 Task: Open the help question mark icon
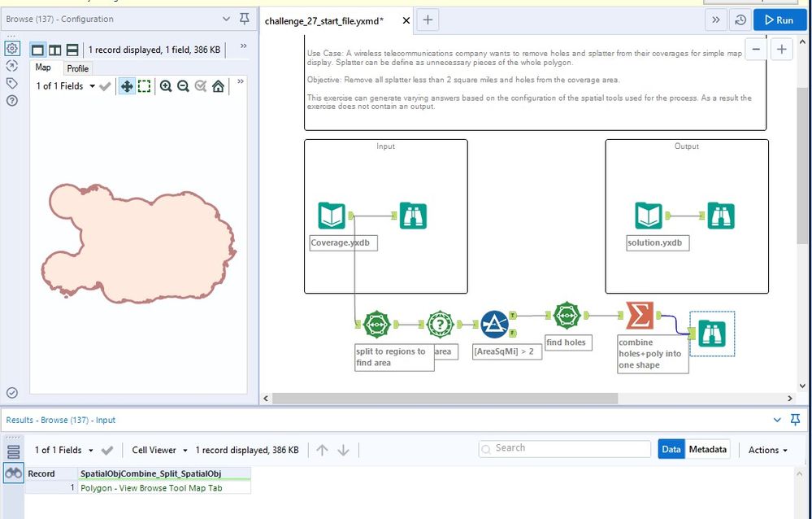click(x=12, y=101)
